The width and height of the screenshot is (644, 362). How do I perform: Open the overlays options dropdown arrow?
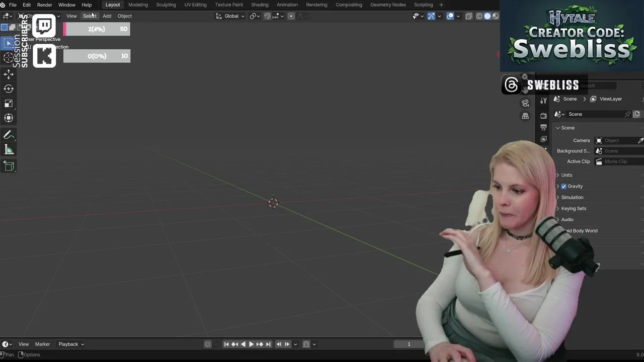(458, 16)
